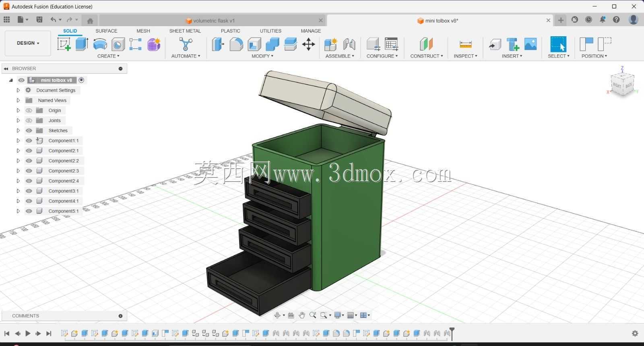Toggle visibility of Component2:1

coord(29,151)
